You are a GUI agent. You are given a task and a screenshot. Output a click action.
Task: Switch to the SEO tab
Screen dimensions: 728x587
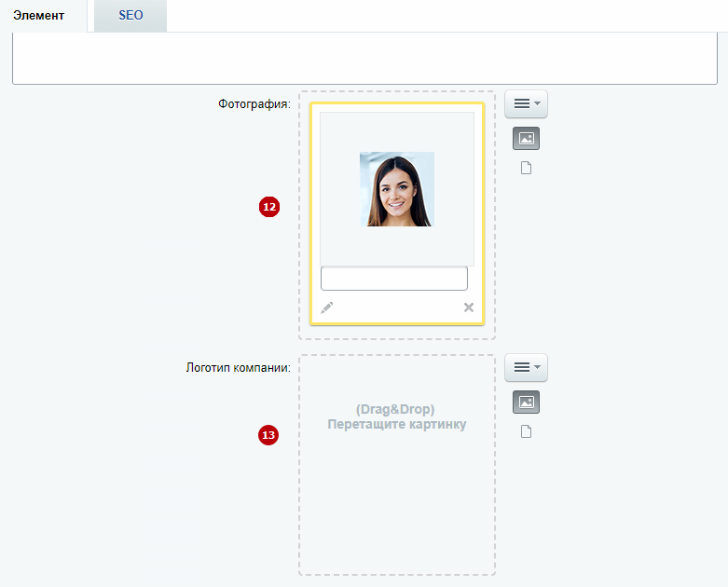[130, 16]
